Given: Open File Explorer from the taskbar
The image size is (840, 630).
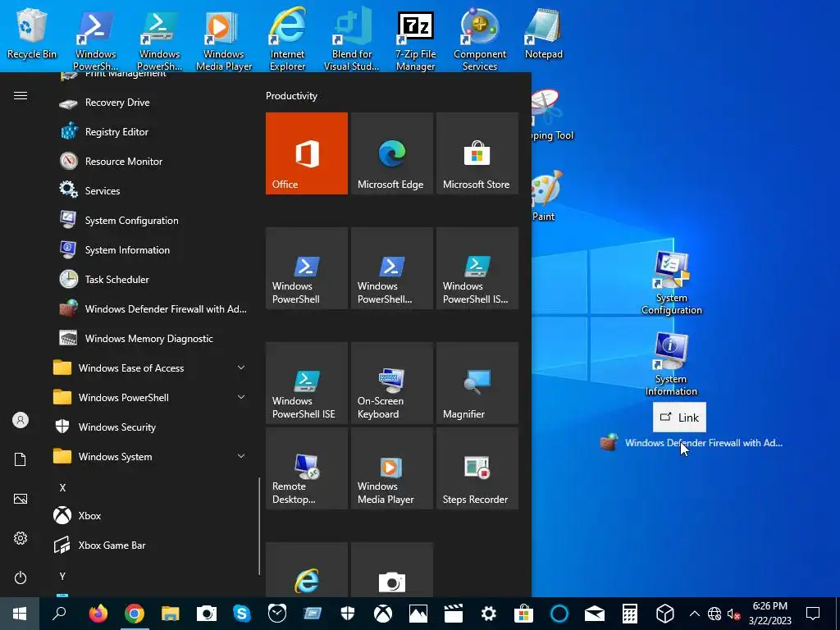Looking at the screenshot, I should click(x=171, y=614).
